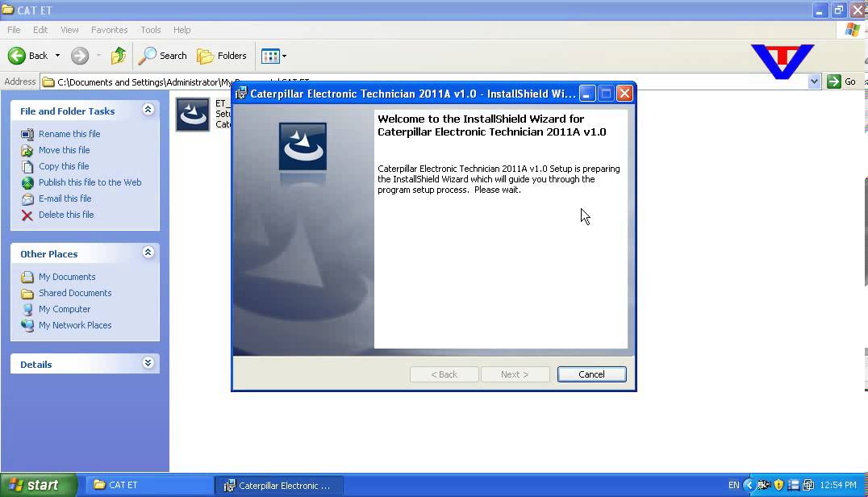Image resolution: width=868 pixels, height=497 pixels.
Task: Go up one folder level
Action: [118, 56]
